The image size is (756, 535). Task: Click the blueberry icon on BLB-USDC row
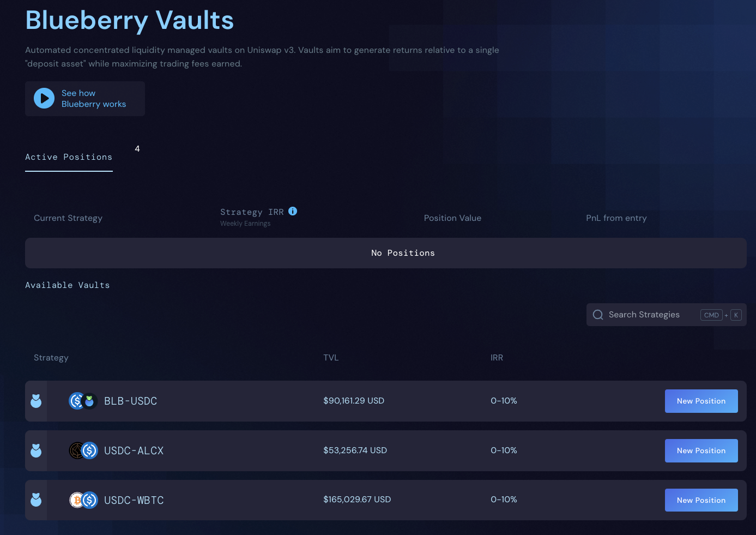pos(36,401)
